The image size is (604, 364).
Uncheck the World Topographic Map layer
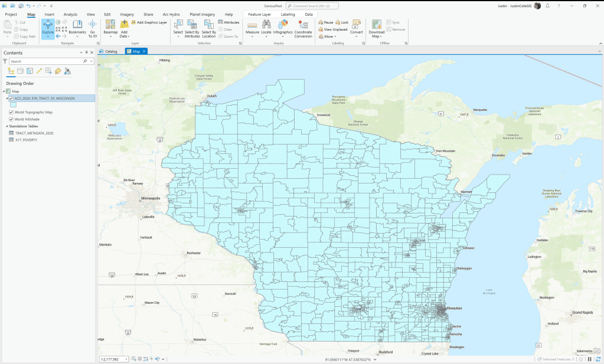click(11, 112)
